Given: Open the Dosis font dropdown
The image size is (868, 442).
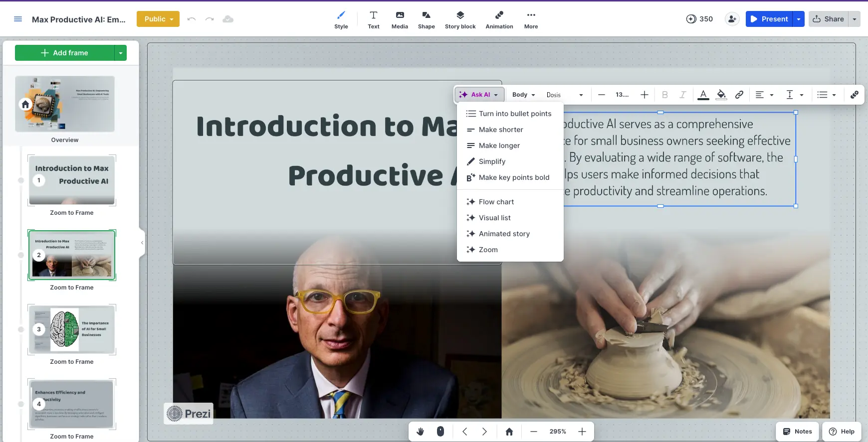Looking at the screenshot, I should point(565,95).
